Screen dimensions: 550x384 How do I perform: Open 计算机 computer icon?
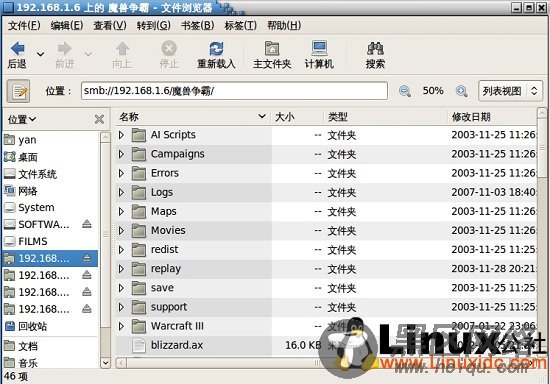coord(319,48)
